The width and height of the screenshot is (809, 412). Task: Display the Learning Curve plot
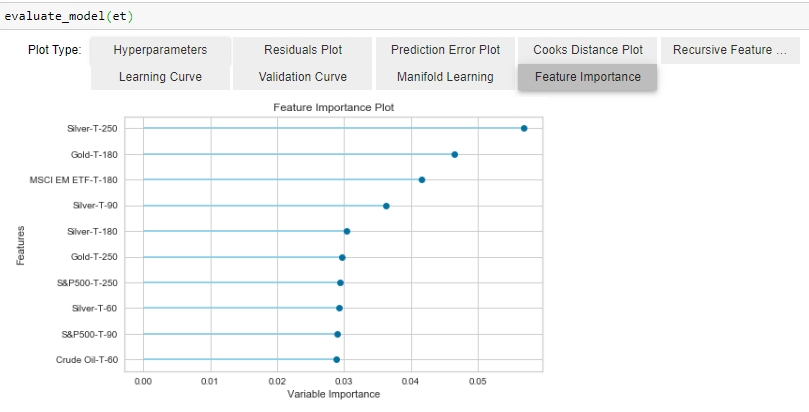click(x=160, y=77)
